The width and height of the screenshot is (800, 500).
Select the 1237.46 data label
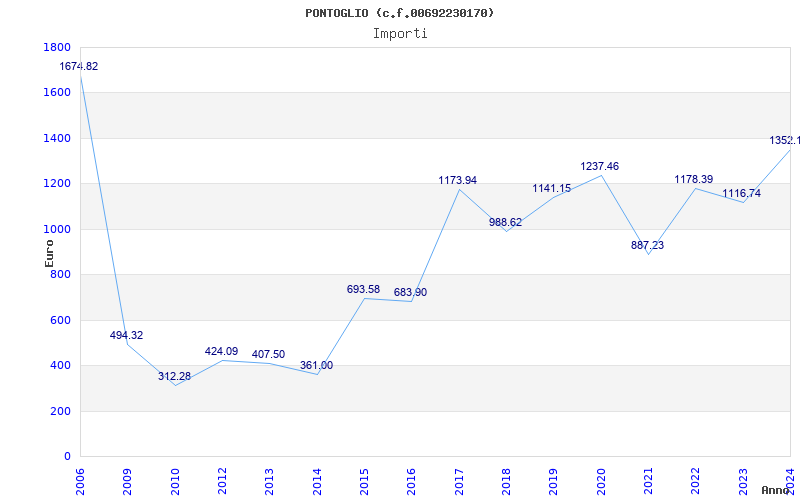pyautogui.click(x=600, y=166)
